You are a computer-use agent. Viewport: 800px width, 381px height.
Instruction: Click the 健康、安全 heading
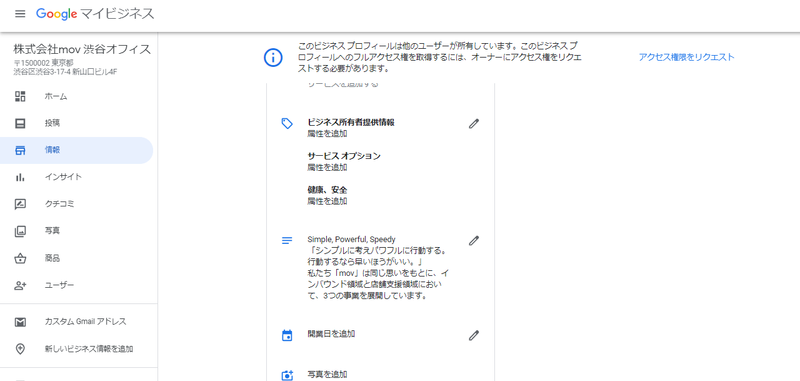(x=328, y=190)
